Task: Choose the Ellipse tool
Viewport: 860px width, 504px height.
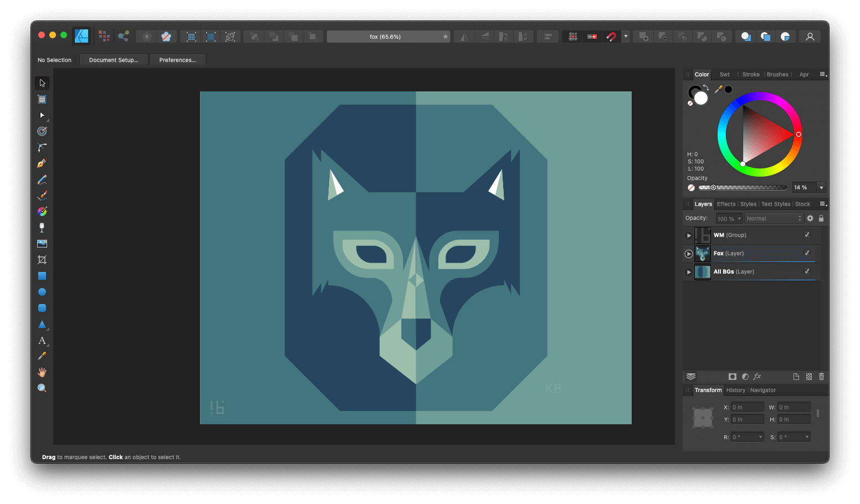Action: pos(42,291)
